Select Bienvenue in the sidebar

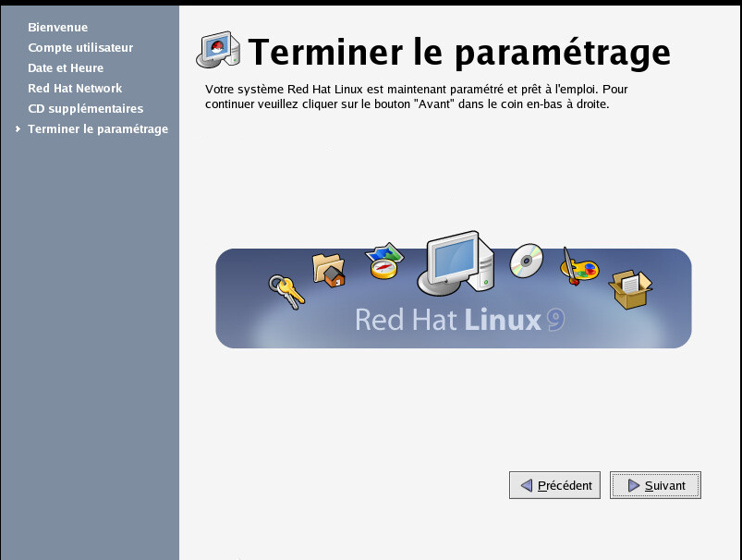57,28
